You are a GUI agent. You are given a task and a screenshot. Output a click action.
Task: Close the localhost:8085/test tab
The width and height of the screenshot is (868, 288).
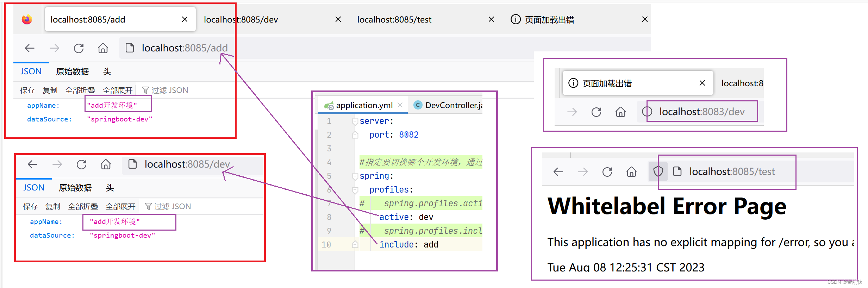click(x=491, y=19)
